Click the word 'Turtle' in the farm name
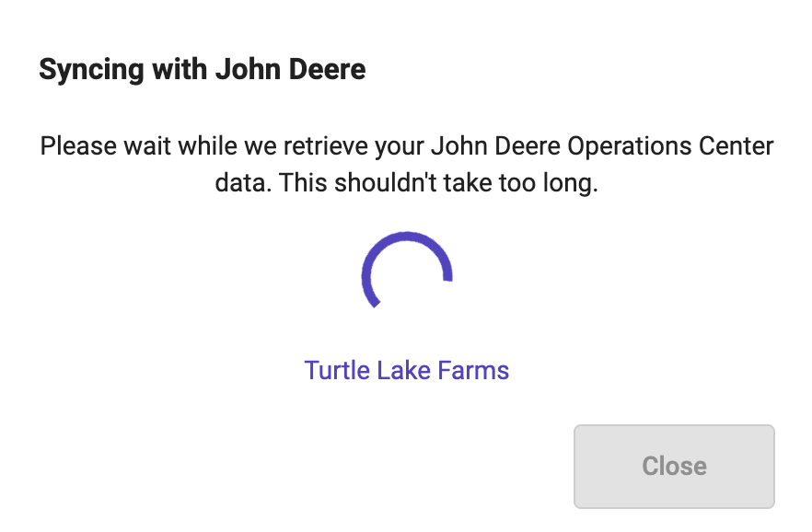Viewport: 812px width, 532px height. 337,371
